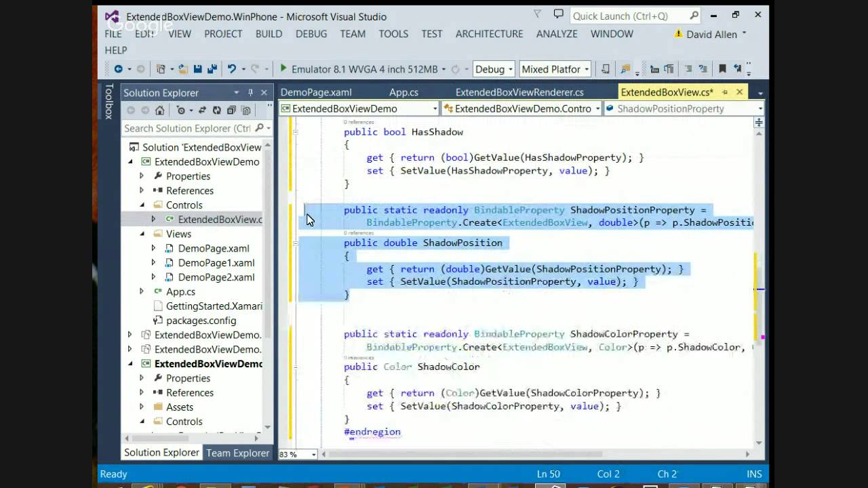The height and width of the screenshot is (488, 868).
Task: Open the ShadowPositionProperty member dropdown
Action: 684,108
